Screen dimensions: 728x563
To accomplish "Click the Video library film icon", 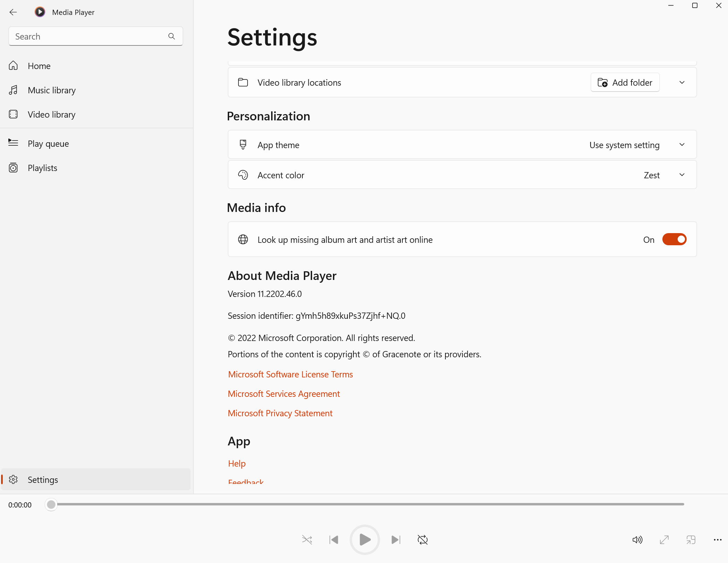I will click(x=13, y=114).
